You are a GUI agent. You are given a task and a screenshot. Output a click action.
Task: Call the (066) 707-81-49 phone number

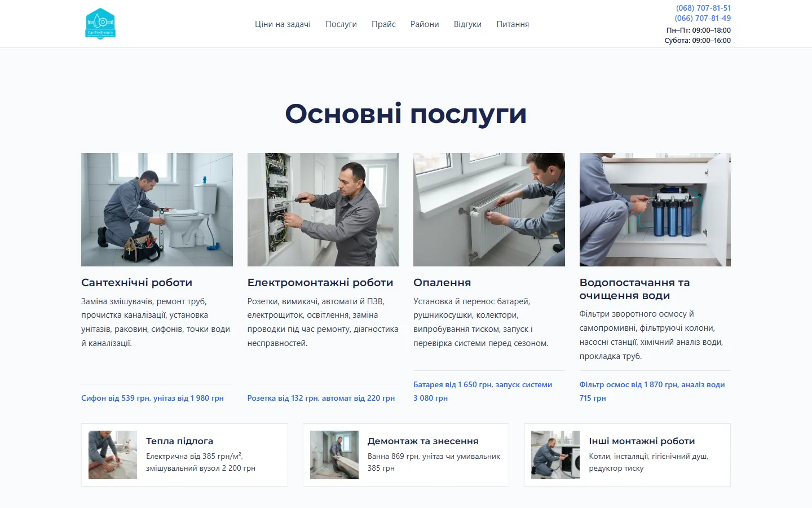coord(703,18)
